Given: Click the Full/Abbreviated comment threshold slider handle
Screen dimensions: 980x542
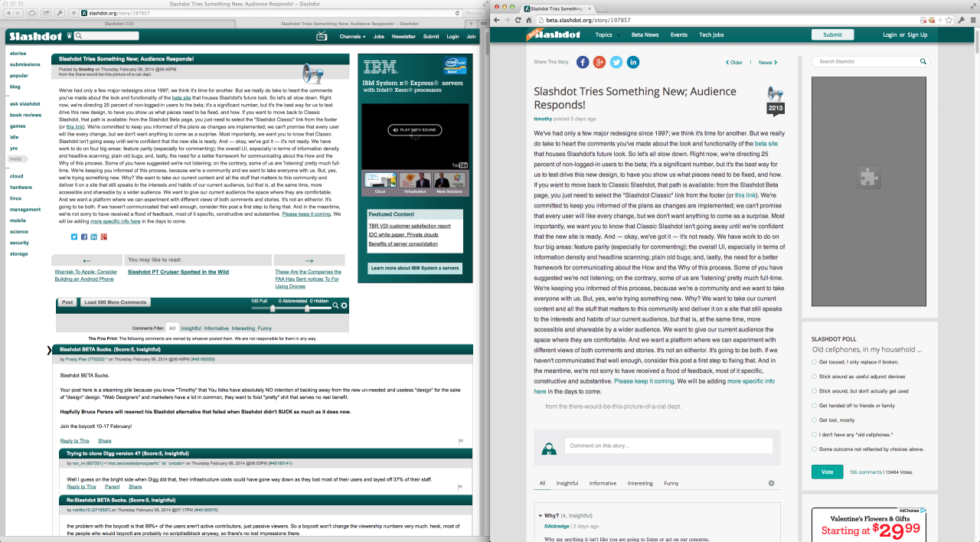Looking at the screenshot, I should click(273, 309).
